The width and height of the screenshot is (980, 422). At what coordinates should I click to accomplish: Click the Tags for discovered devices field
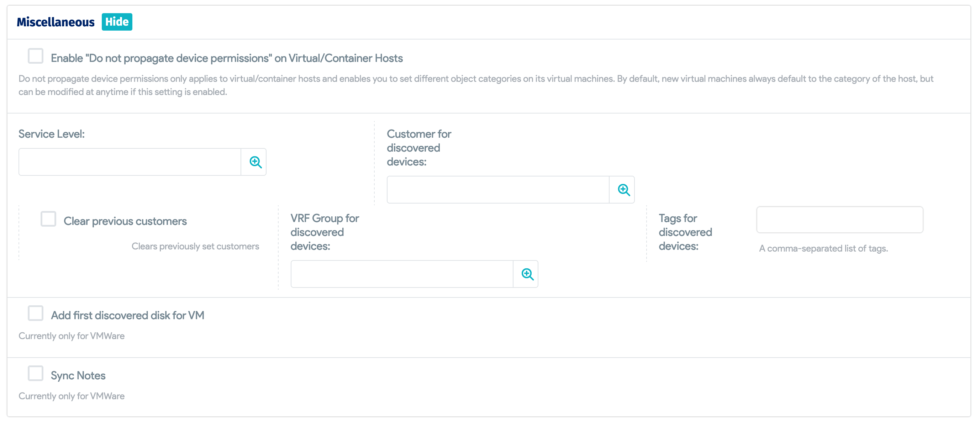(x=839, y=220)
